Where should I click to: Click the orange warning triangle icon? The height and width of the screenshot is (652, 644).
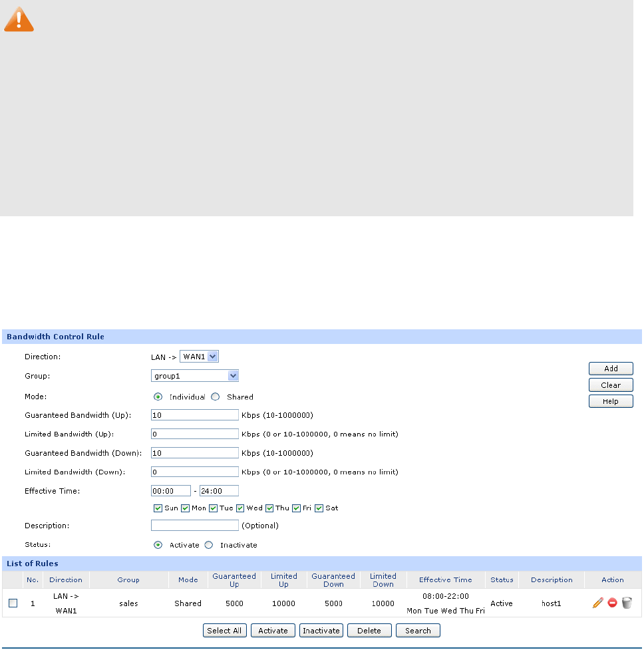(x=19, y=19)
